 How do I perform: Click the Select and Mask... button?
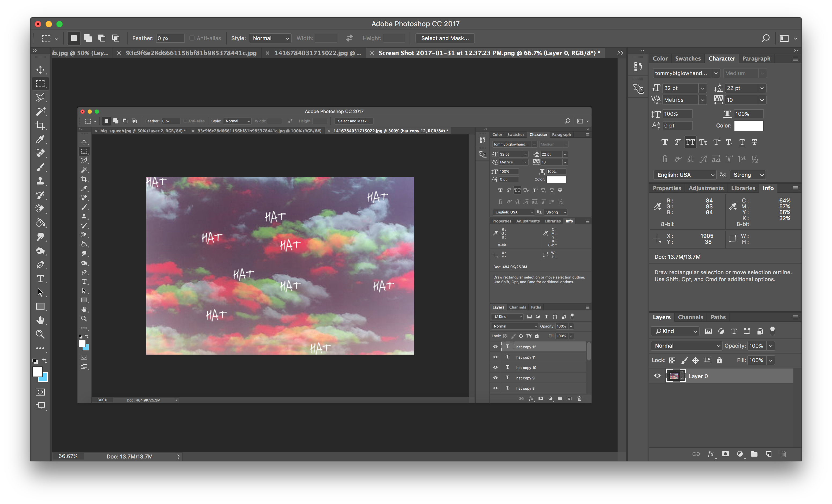pyautogui.click(x=445, y=38)
